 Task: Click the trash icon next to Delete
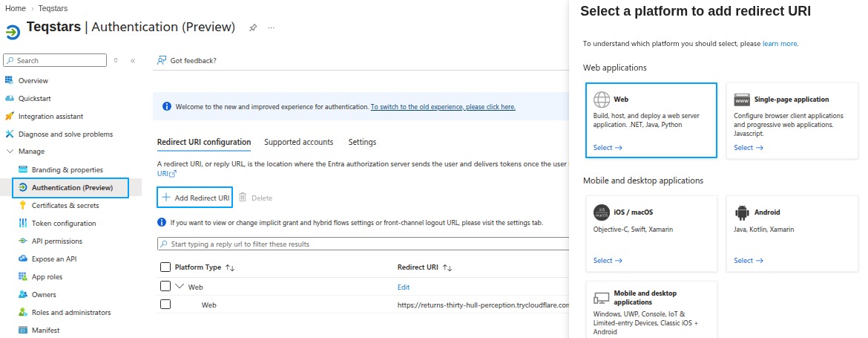point(243,198)
